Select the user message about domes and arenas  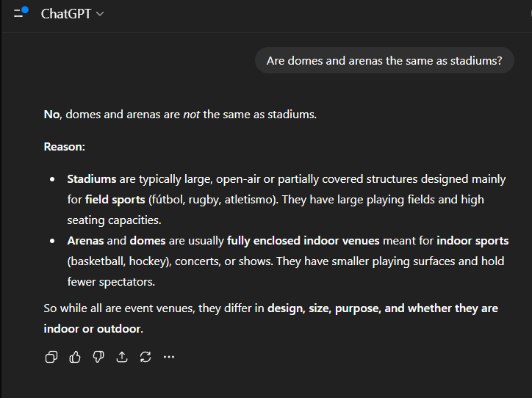pyautogui.click(x=384, y=61)
